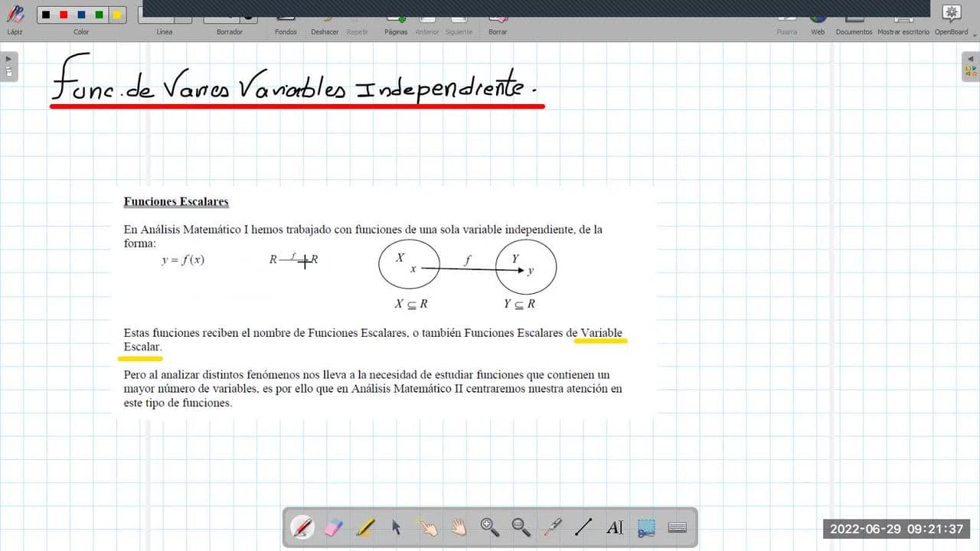Select the highlighter tool in the bottom toolbar
The width and height of the screenshot is (980, 551).
pos(366,527)
